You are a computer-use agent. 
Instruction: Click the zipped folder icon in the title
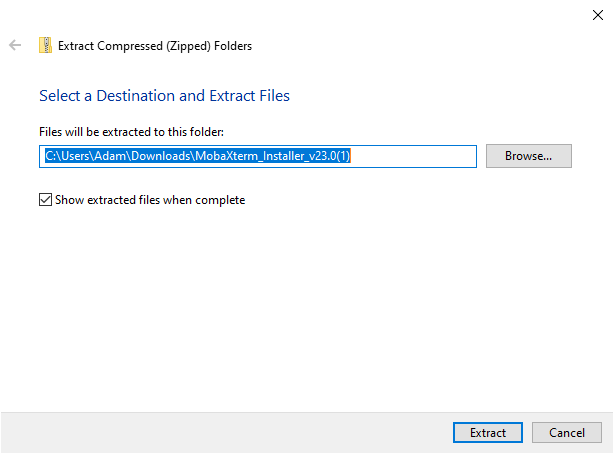tap(45, 45)
